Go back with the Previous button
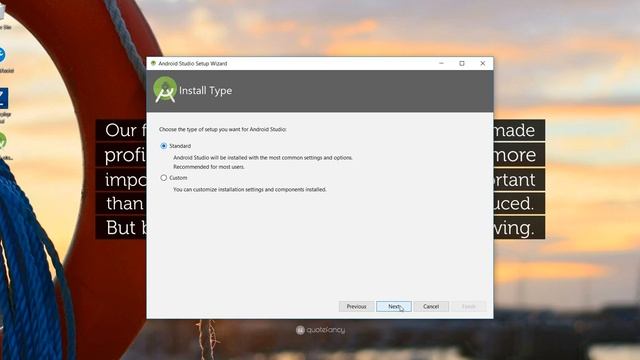Image resolution: width=640 pixels, height=360 pixels. point(356,307)
